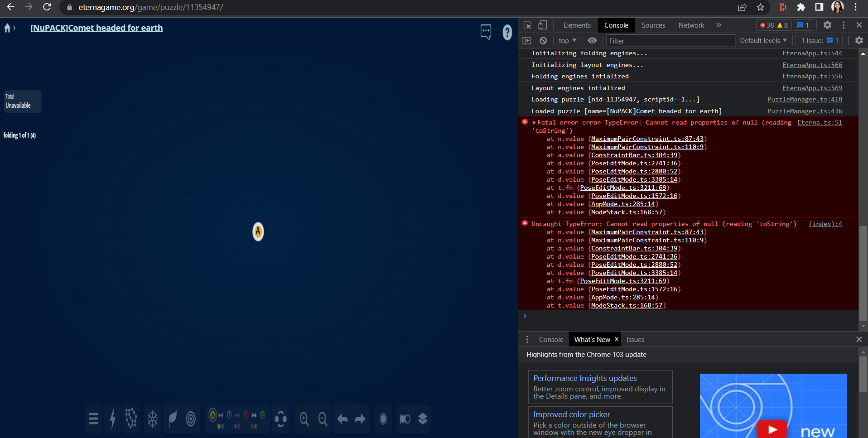Select the leaf natural mode icon
The image size is (868, 438).
173,419
